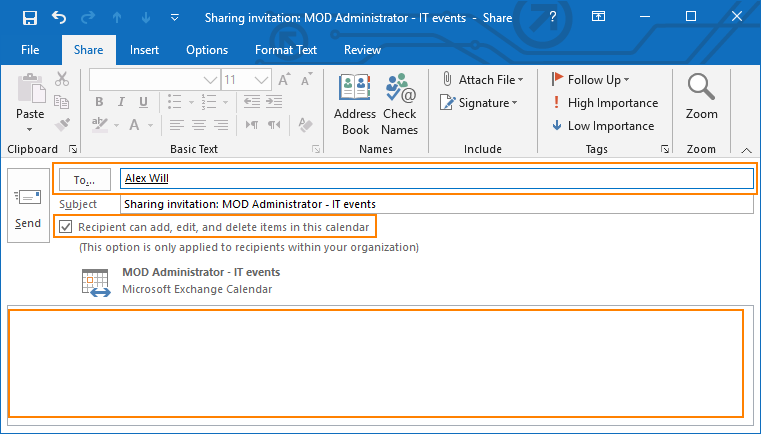Decrease font size with Shrink Font
The width and height of the screenshot is (761, 434).
(306, 79)
